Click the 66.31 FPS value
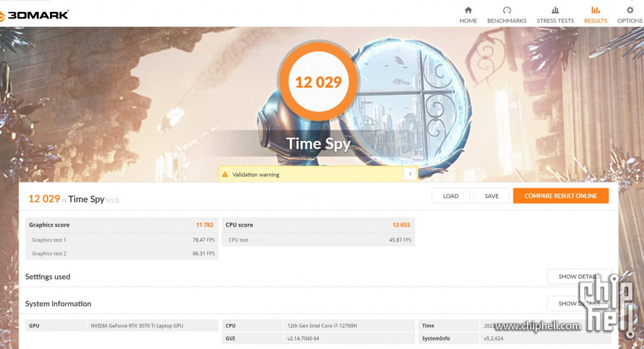 coord(203,254)
